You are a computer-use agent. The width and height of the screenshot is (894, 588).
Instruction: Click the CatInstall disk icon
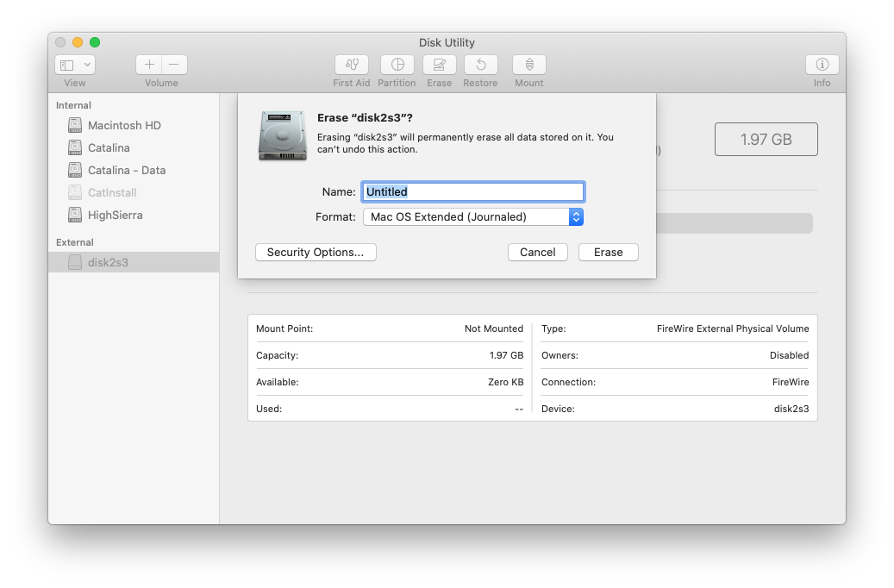point(75,193)
